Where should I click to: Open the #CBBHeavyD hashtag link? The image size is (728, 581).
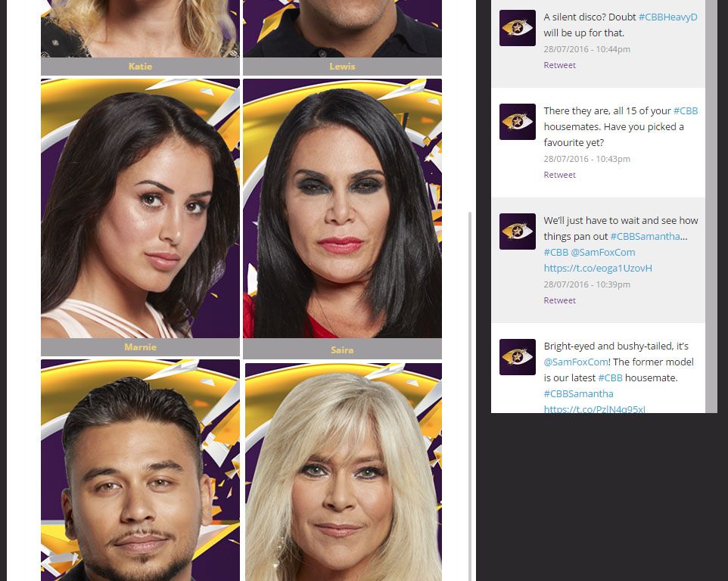pos(667,17)
